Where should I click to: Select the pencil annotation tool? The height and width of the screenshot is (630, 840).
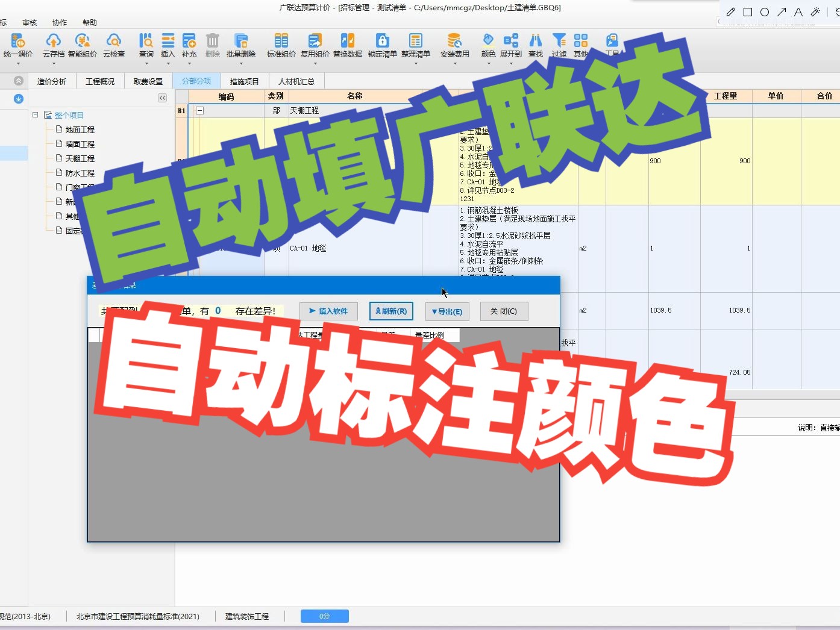731,12
